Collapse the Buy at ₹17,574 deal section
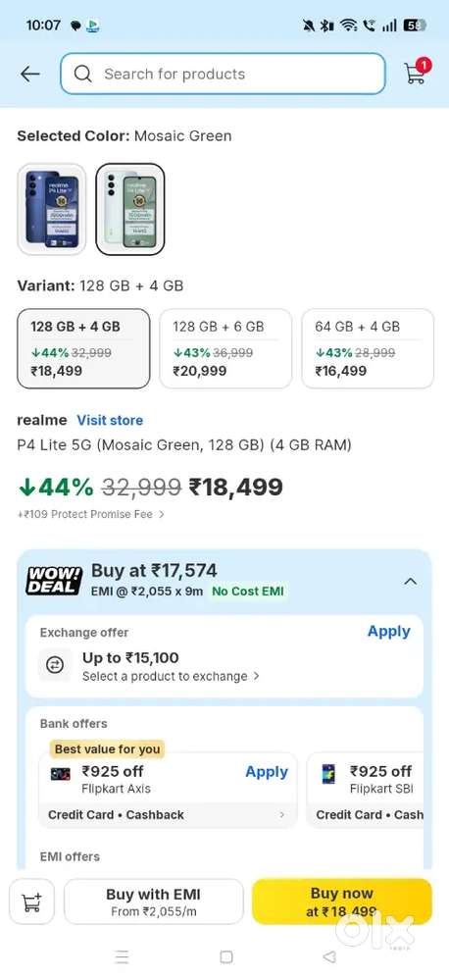Screen dimensions: 449x980 411,582
